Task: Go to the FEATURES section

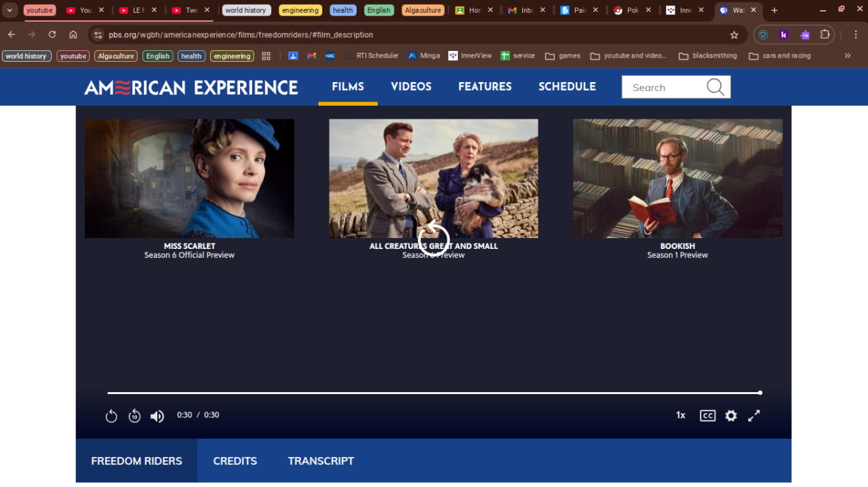Action: point(485,87)
